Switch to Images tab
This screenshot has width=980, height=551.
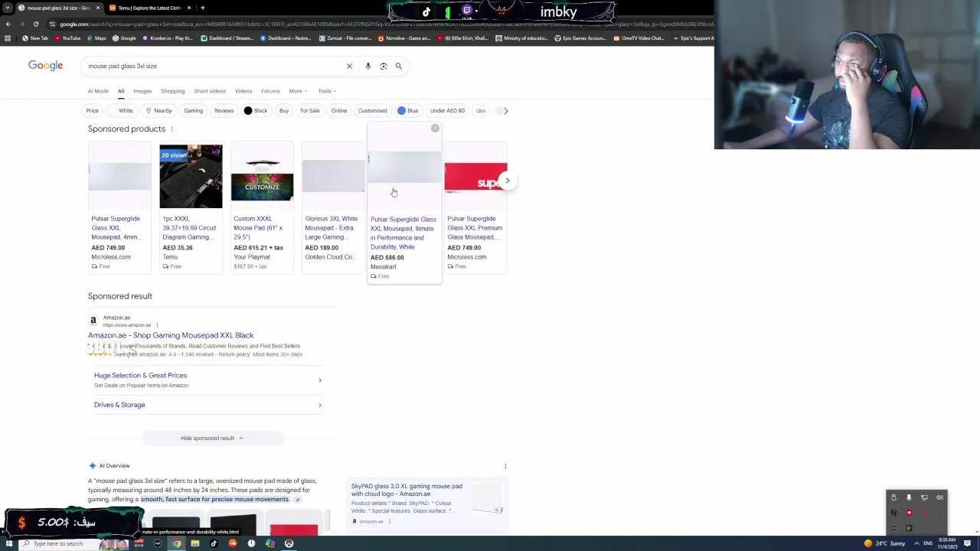click(x=142, y=91)
